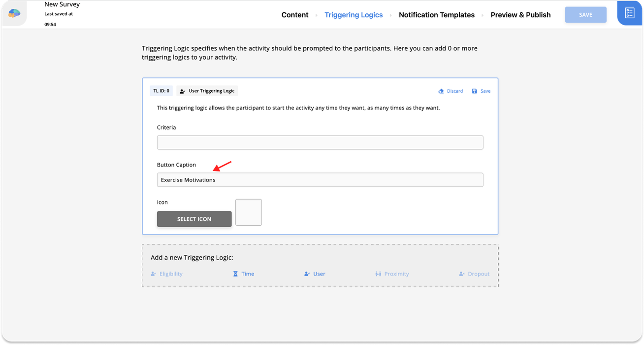The width and height of the screenshot is (644, 345).
Task: Click the empty icon preview box
Action: pyautogui.click(x=249, y=212)
